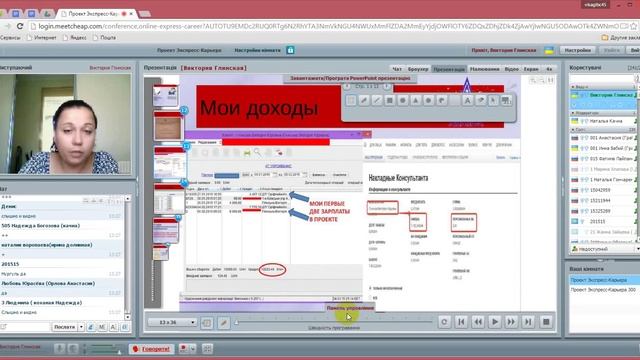Go to previous slide in drawing toolbar
The width and height of the screenshot is (640, 360).
coord(347,86)
